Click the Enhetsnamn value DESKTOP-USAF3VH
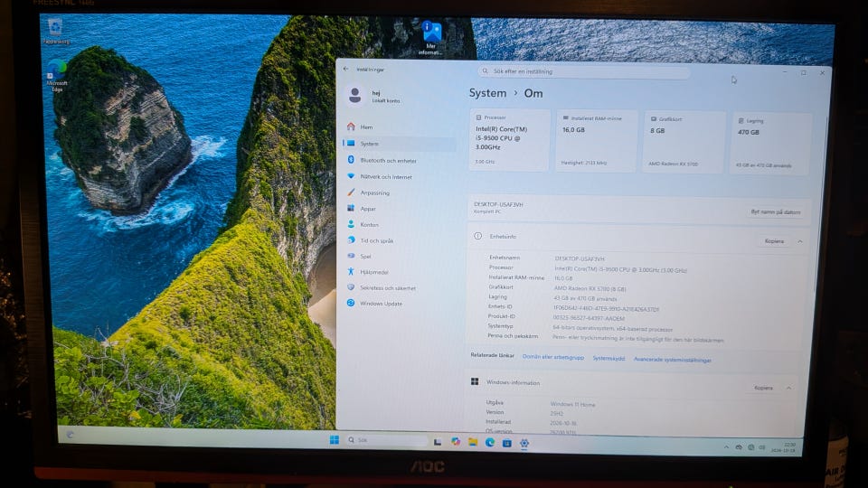The height and width of the screenshot is (488, 868). point(580,259)
